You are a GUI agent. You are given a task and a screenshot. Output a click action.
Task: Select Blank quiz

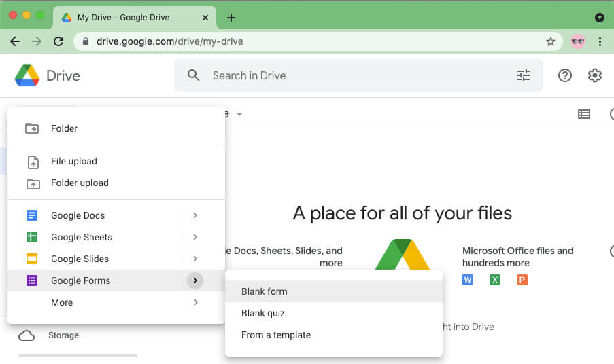point(334,313)
